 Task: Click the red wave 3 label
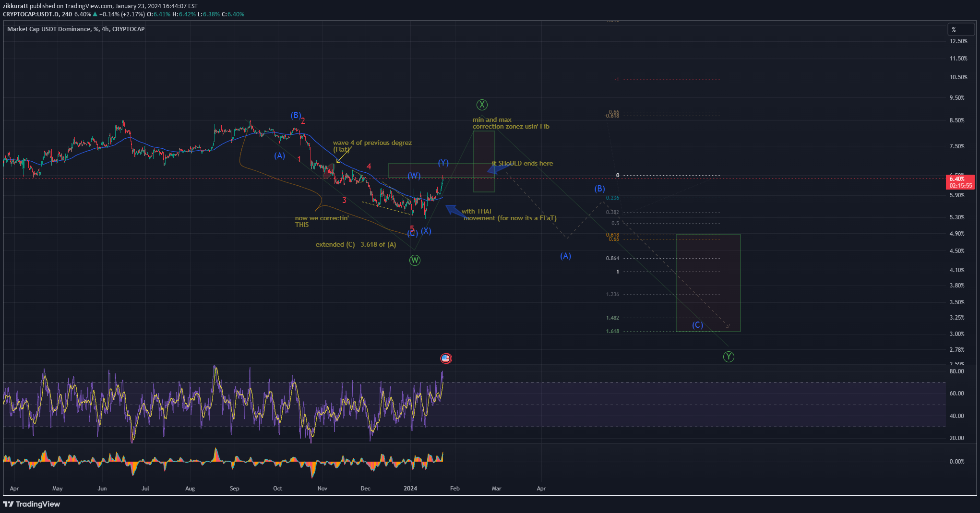(344, 200)
